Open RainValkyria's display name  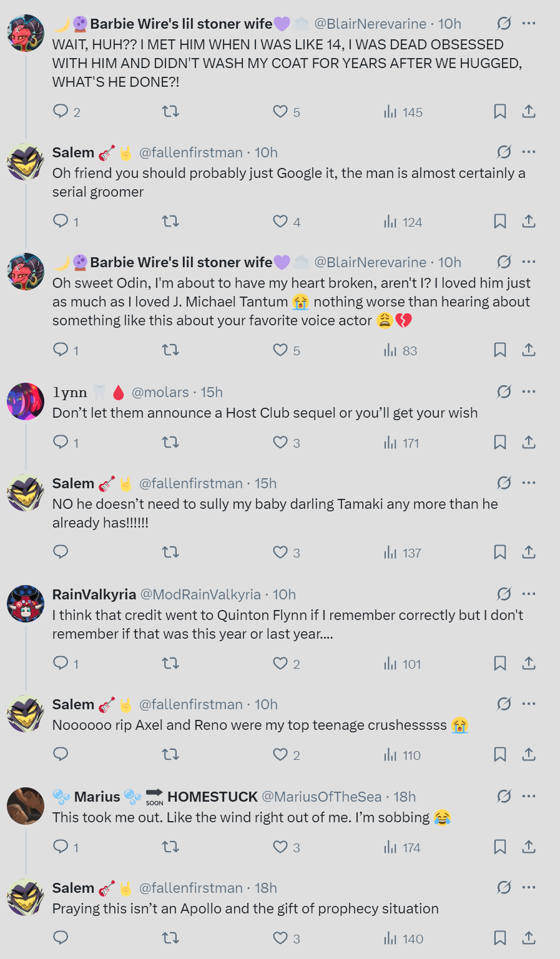click(94, 594)
